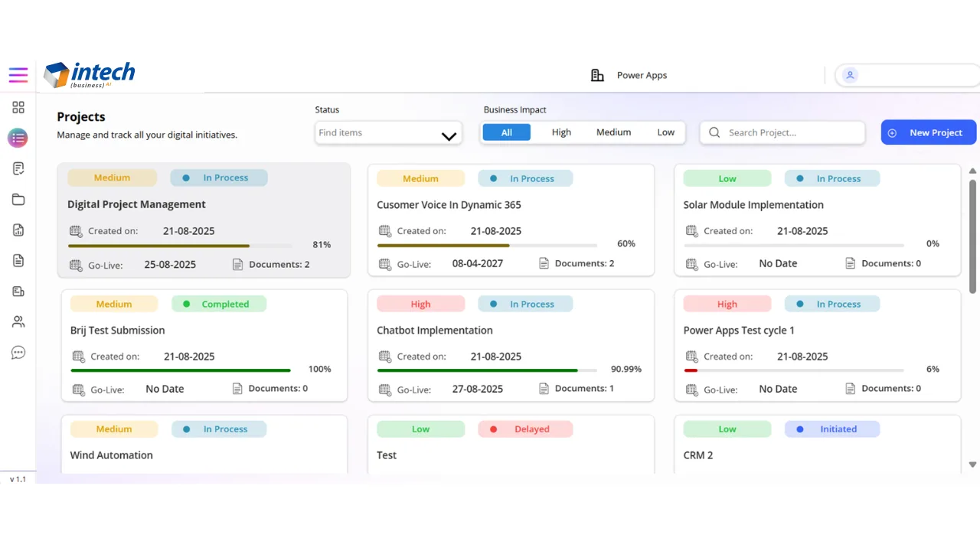Open the Brij Test Submission title

[117, 331]
